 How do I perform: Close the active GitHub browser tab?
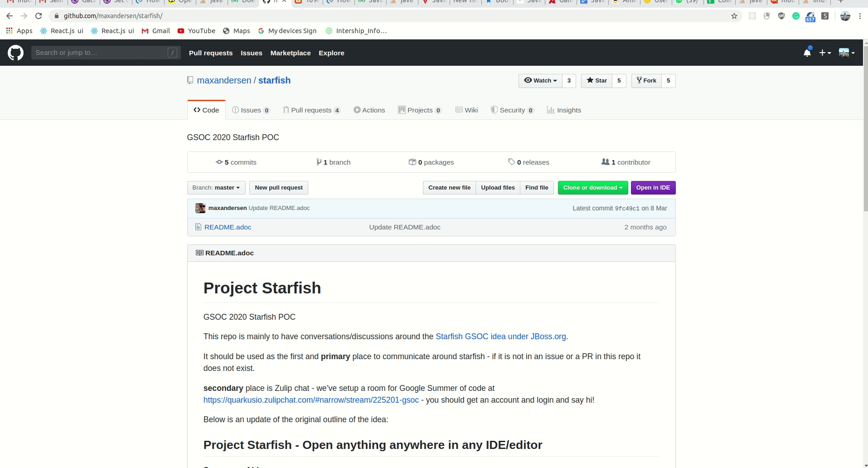click(x=284, y=1)
